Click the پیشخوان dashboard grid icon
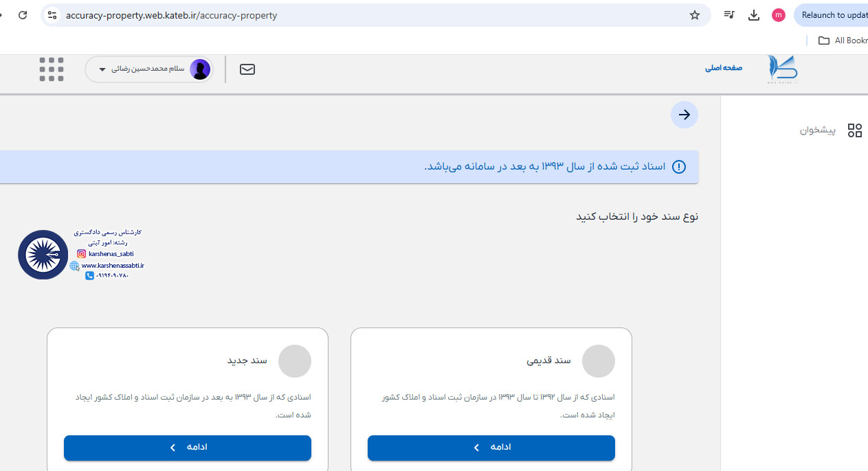The height and width of the screenshot is (471, 868). tap(855, 130)
